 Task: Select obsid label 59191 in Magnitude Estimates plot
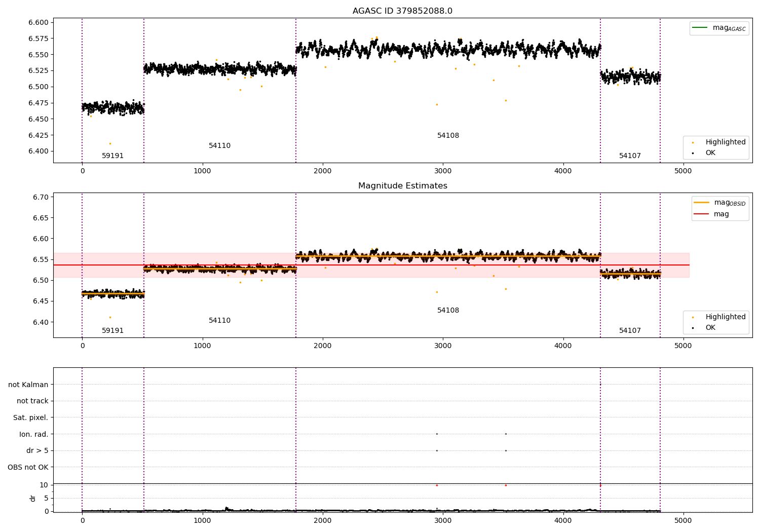tap(112, 331)
